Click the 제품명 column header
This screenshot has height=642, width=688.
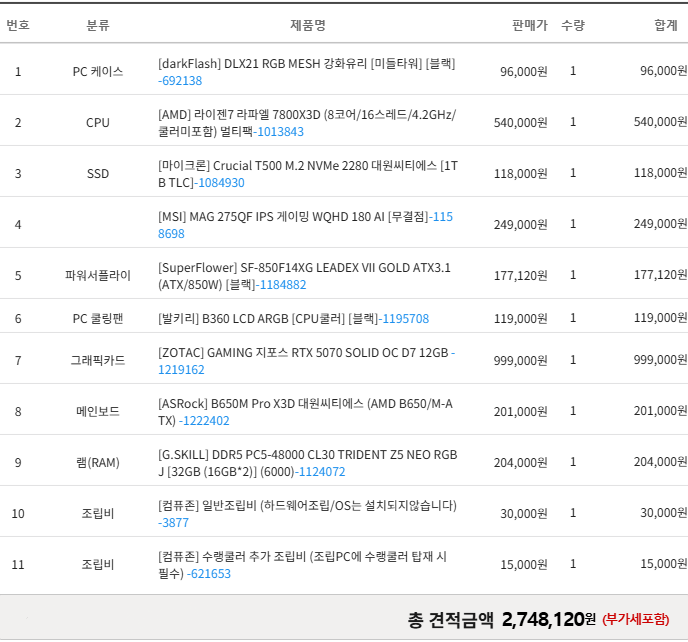(x=308, y=25)
